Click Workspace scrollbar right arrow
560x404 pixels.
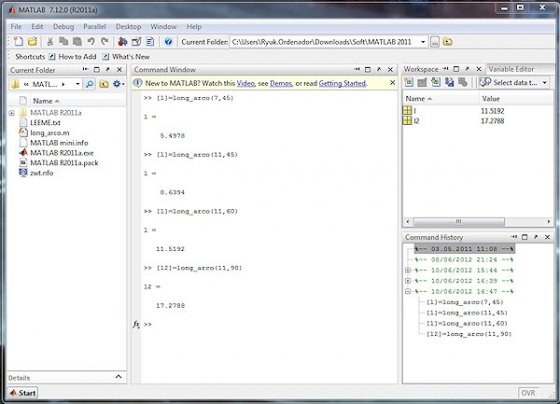549,222
